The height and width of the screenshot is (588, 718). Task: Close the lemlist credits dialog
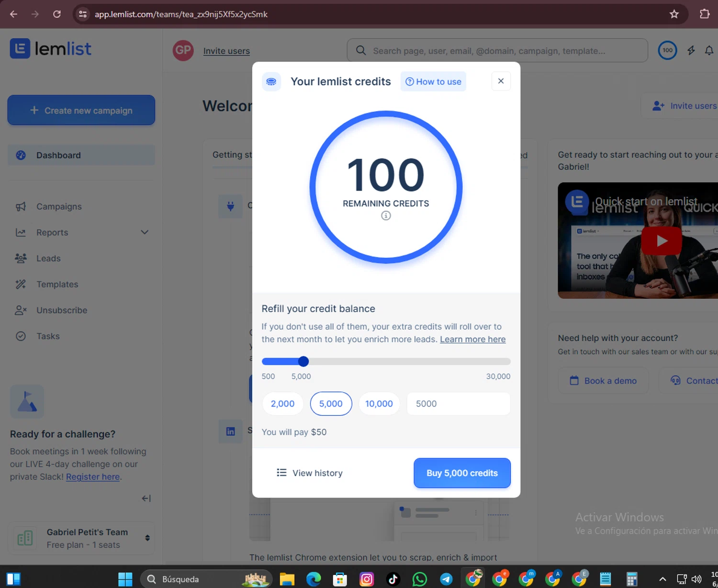501,81
